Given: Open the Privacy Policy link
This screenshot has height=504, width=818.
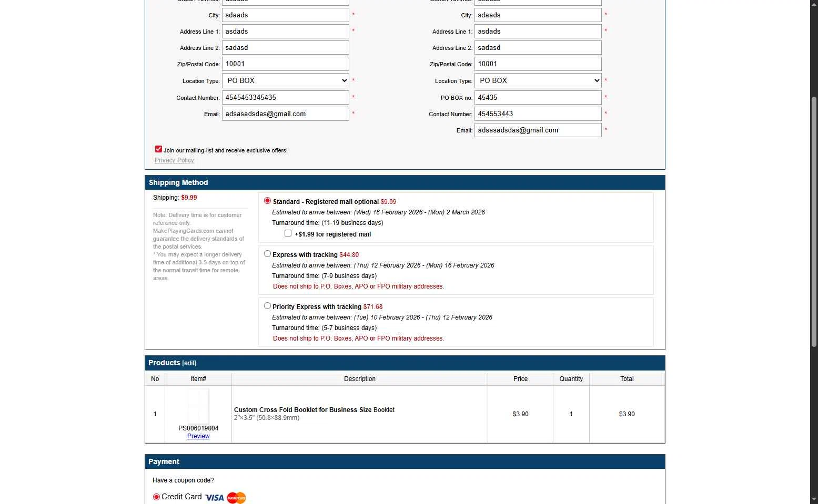Looking at the screenshot, I should (174, 160).
